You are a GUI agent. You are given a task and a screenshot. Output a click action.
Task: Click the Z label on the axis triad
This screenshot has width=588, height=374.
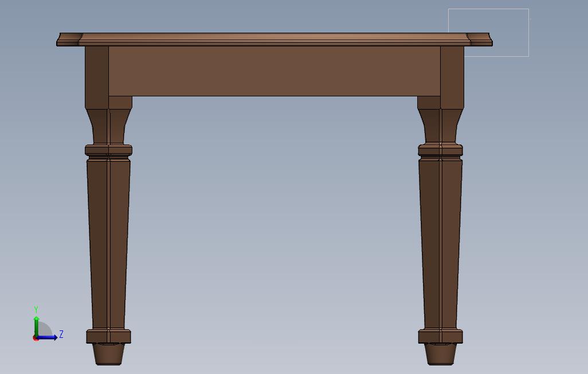[61, 334]
